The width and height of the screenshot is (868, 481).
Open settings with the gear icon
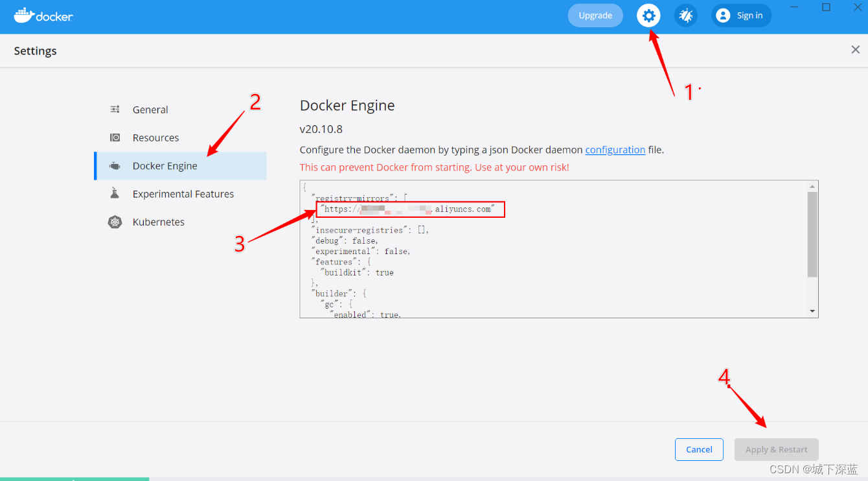[648, 16]
